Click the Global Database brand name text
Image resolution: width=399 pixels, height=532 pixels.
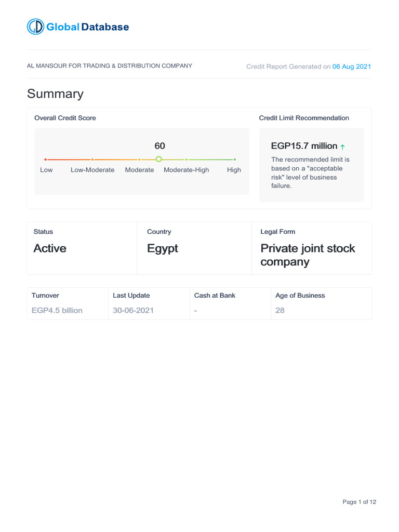tap(88, 27)
